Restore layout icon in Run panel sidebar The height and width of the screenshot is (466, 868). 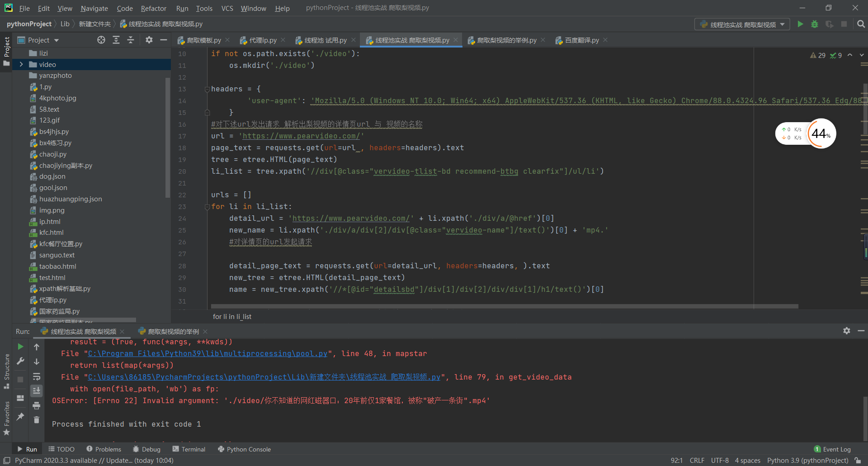click(x=20, y=398)
